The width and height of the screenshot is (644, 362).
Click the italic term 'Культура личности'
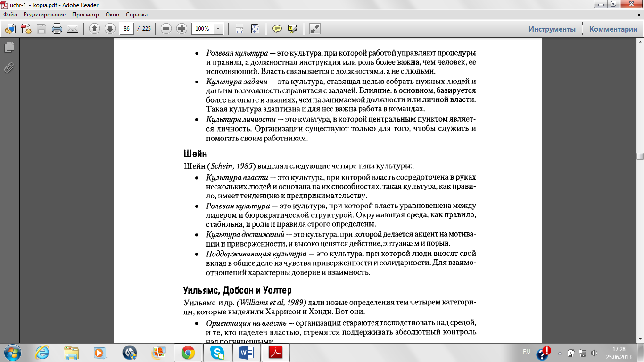tap(241, 119)
